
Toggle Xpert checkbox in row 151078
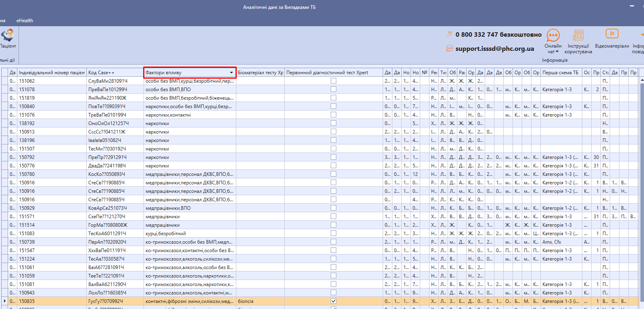click(x=333, y=89)
